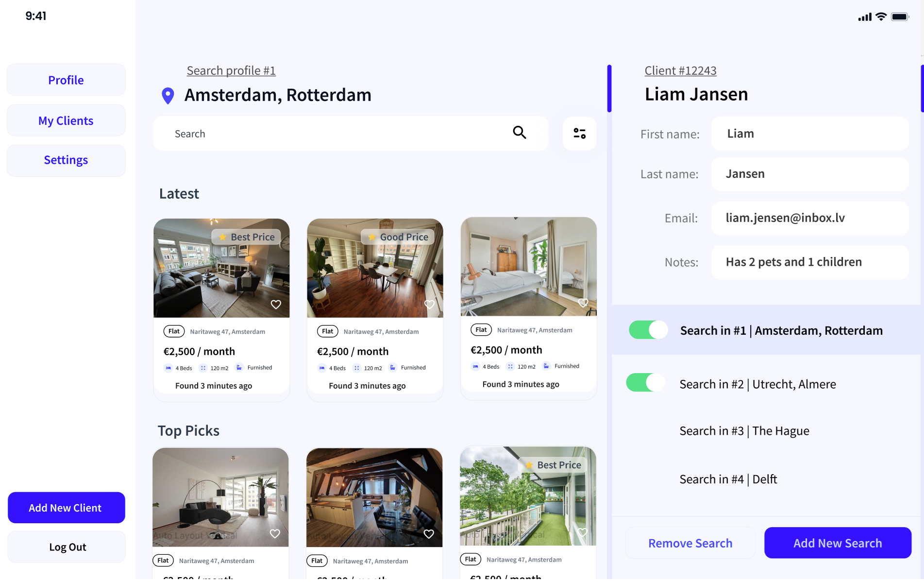Open the Top Picks balcony photo
This screenshot has width=924, height=582.
coord(528,496)
